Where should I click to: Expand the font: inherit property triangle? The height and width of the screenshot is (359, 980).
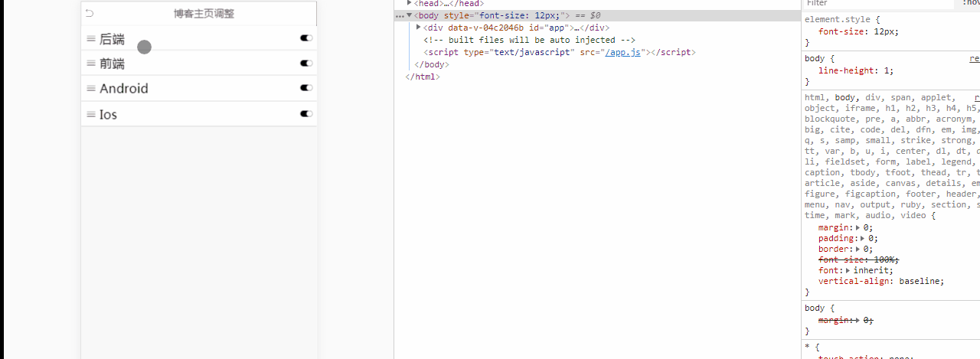click(849, 270)
